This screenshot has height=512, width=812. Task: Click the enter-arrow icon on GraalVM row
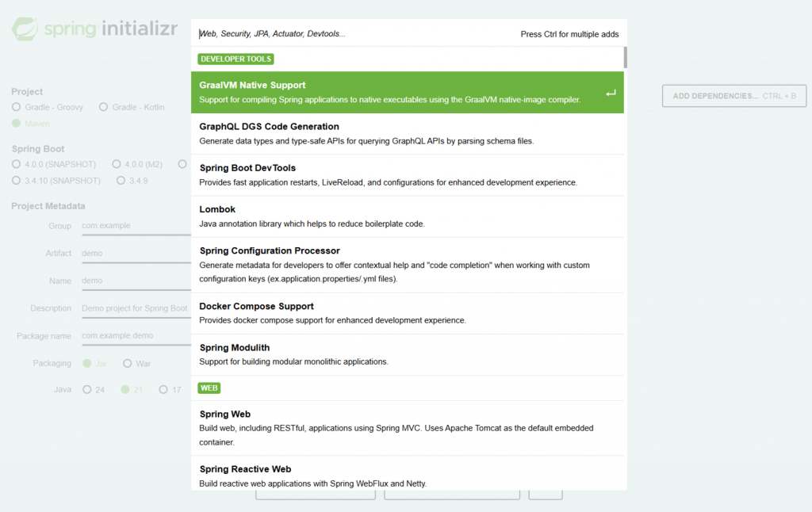(611, 94)
